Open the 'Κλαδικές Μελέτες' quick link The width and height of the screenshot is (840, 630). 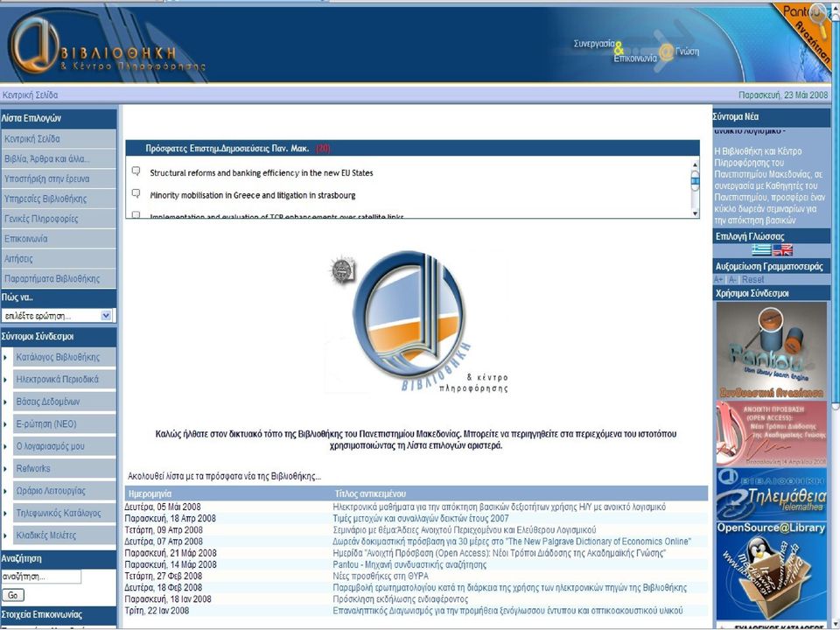click(65, 535)
